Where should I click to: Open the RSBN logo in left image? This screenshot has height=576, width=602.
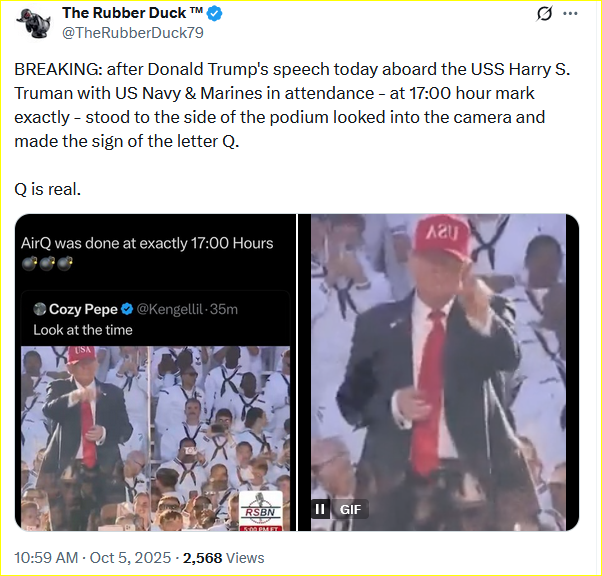click(261, 511)
